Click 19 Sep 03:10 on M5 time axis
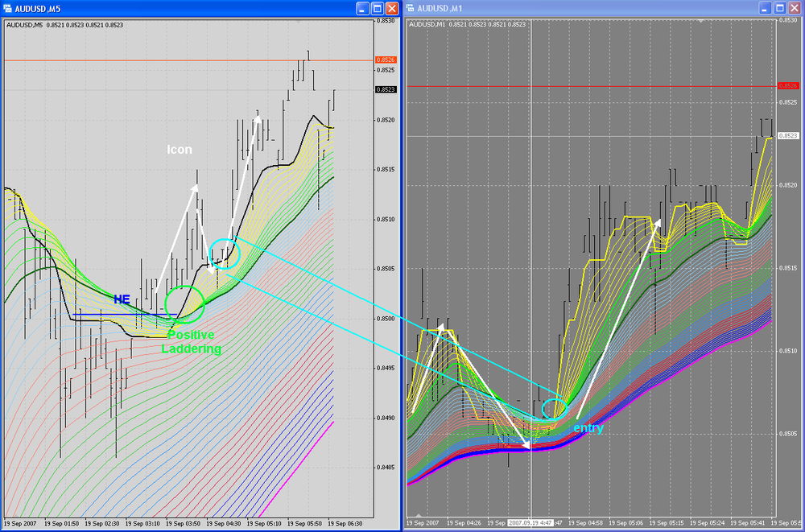The width and height of the screenshot is (805, 532). (142, 524)
